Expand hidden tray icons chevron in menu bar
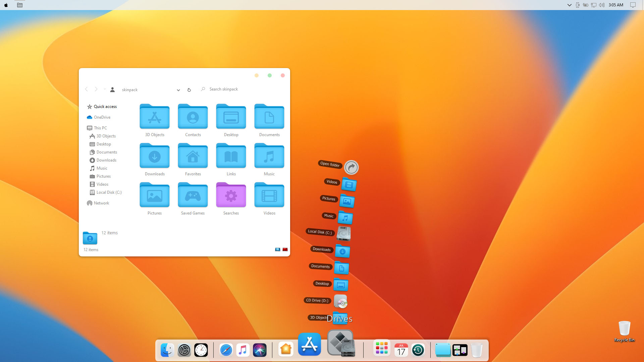 [x=569, y=5]
